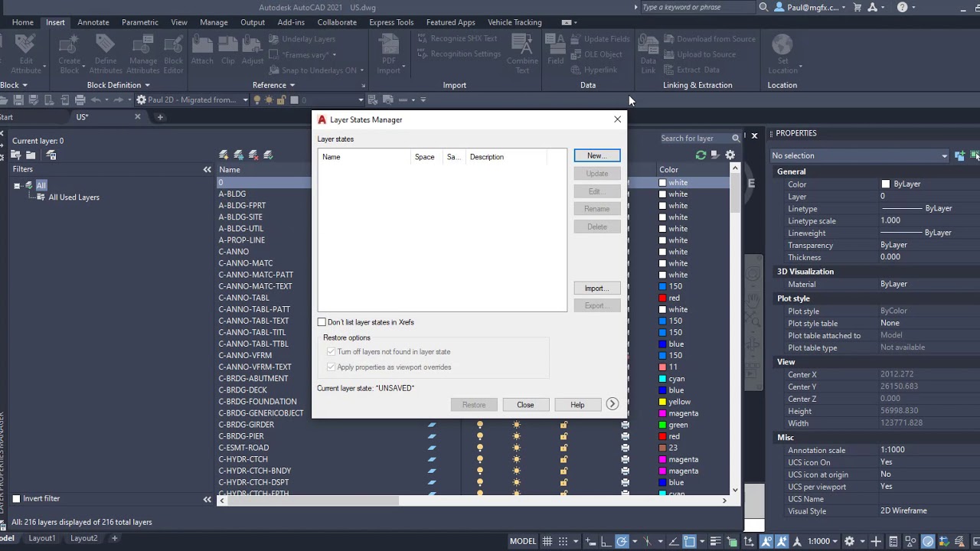Toggle lock icon for C-ESMT-ROAD layer
The width and height of the screenshot is (980, 551).
(563, 448)
